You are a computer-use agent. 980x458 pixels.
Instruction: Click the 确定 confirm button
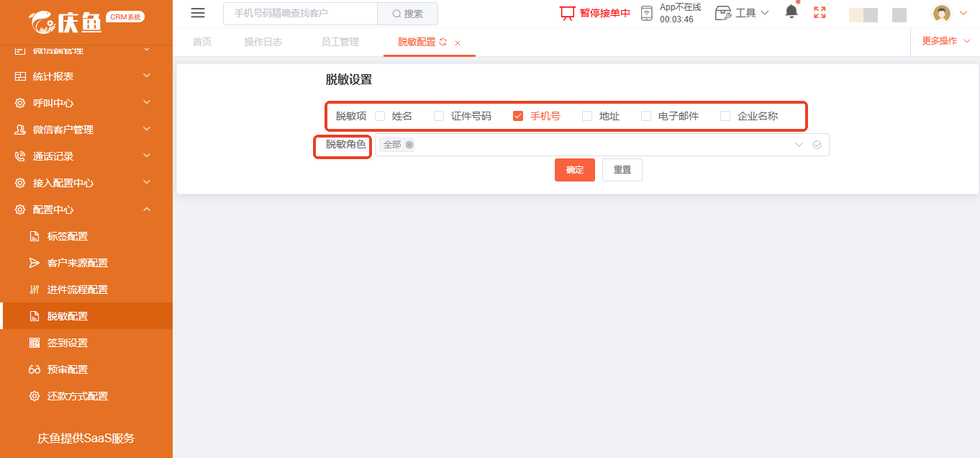click(574, 169)
